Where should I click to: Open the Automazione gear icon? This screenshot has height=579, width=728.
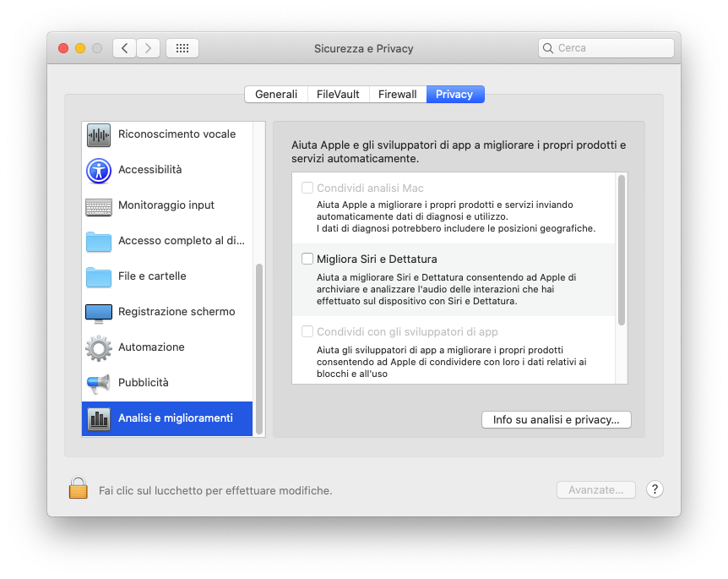coord(99,348)
